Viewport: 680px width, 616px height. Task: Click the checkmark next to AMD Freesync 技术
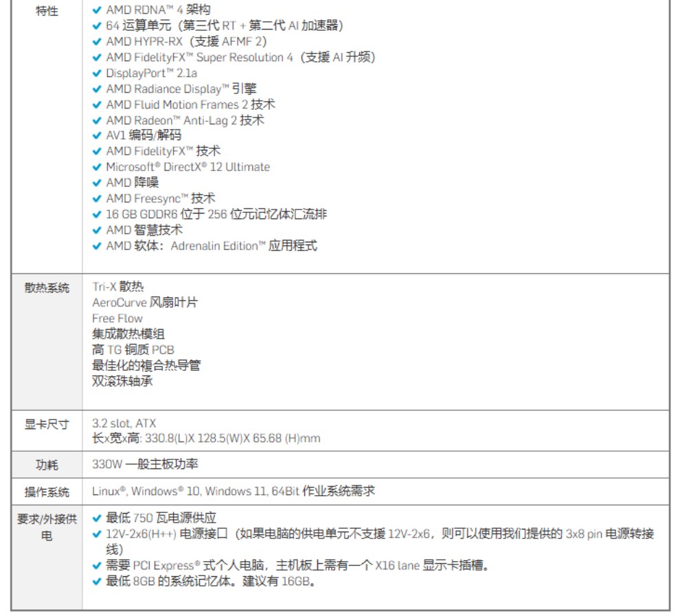click(x=97, y=199)
